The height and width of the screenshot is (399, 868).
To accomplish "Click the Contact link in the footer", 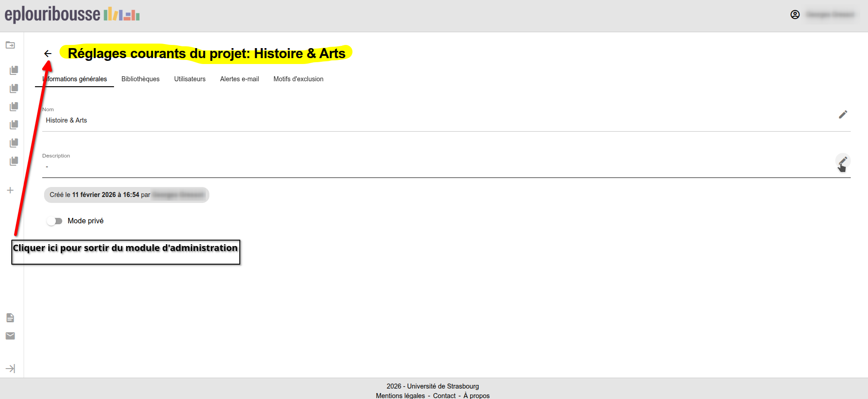I will (x=444, y=395).
